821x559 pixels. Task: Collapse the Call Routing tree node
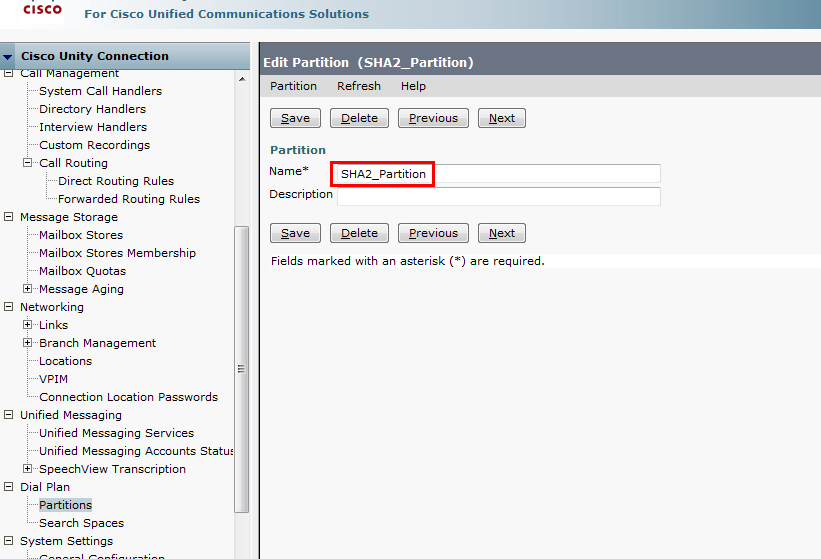click(28, 163)
